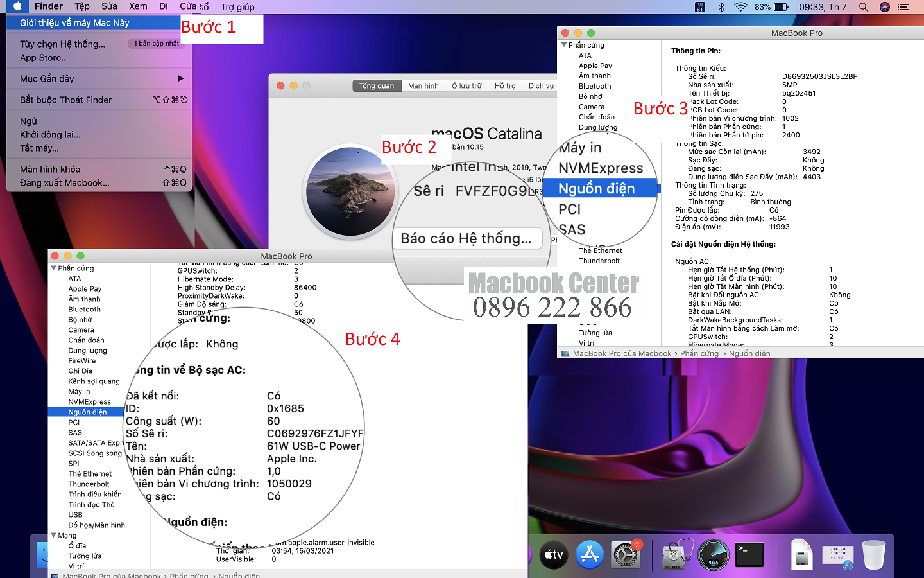924x578 pixels.
Task: Choose Tắt máy... menu item
Action: coord(99,148)
